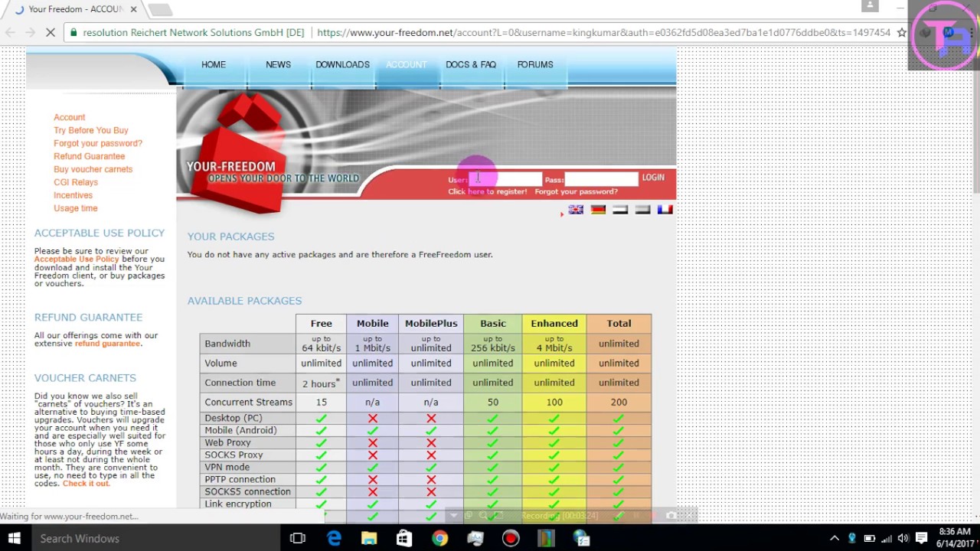Open the Windows Store taskbar icon
Image resolution: width=980 pixels, height=551 pixels.
[x=404, y=538]
